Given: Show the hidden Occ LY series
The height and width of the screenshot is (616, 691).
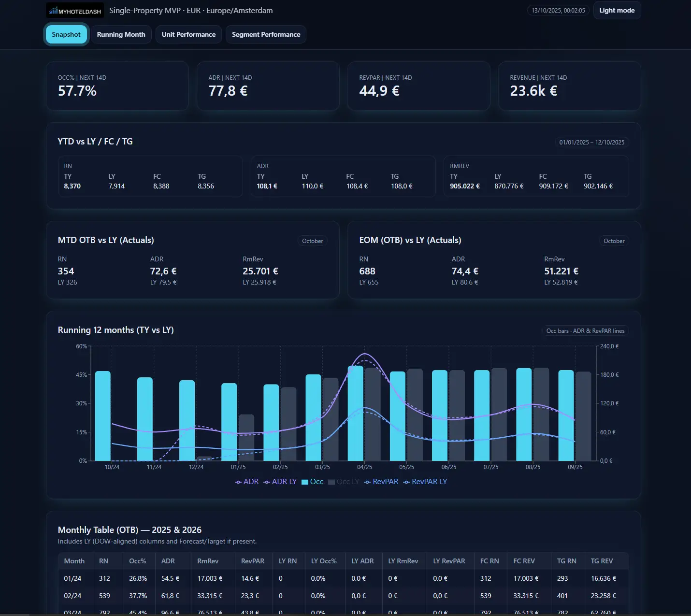Looking at the screenshot, I should click(344, 482).
